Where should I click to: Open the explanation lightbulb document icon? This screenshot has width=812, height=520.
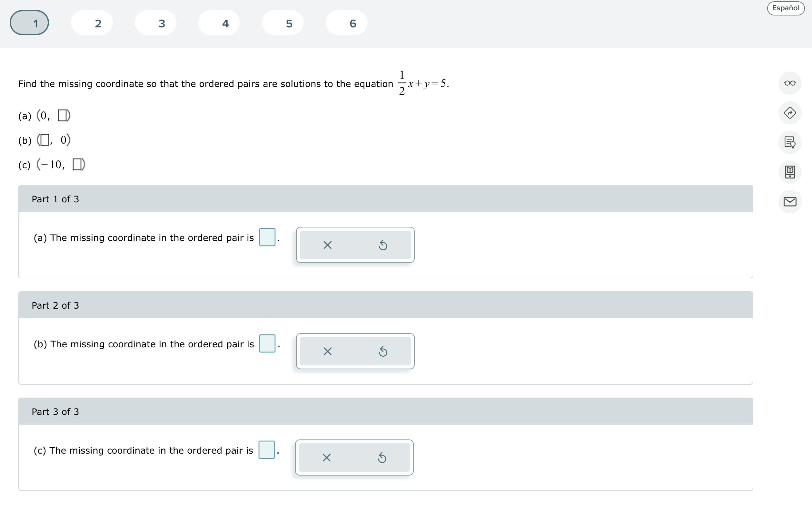790,142
